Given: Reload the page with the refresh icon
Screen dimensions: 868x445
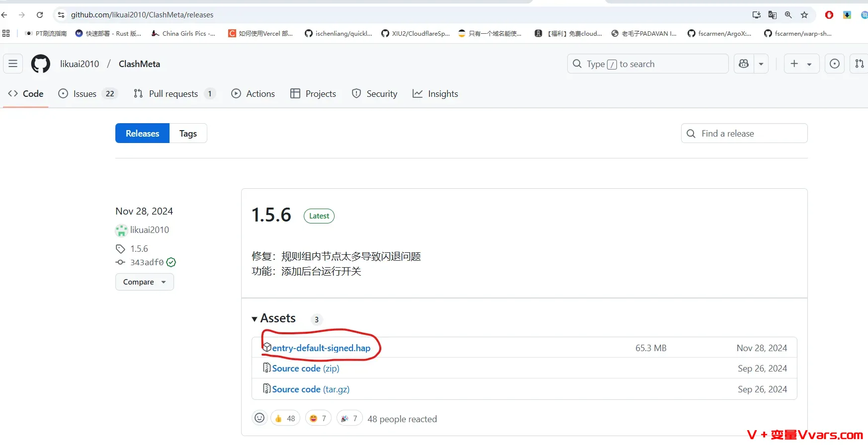Looking at the screenshot, I should click(40, 15).
